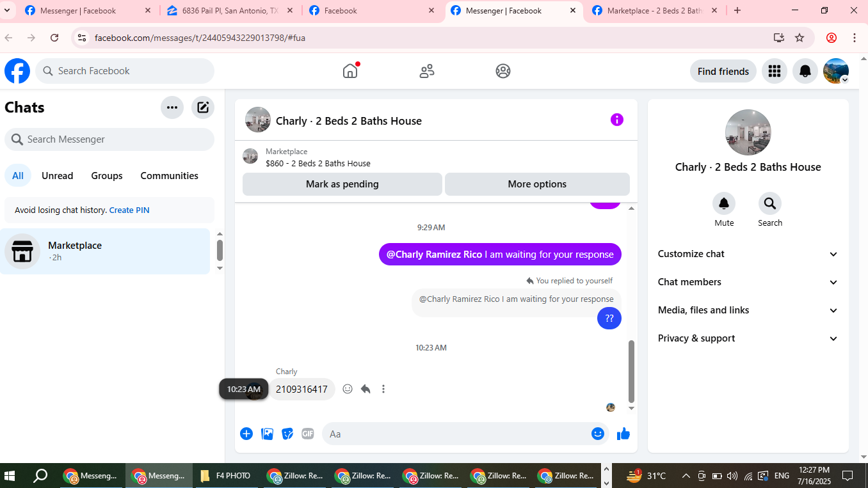The image size is (868, 488).
Task: Send a thumbs-up like
Action: [623, 434]
